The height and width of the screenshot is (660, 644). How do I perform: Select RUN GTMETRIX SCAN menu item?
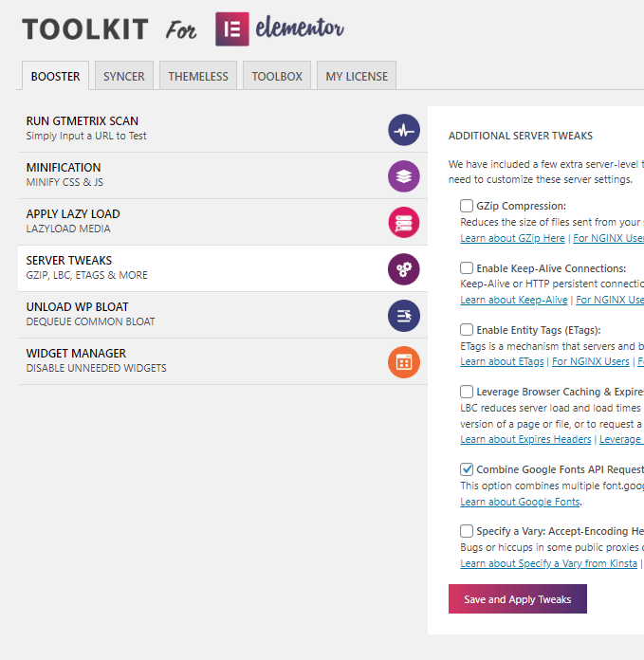(223, 129)
